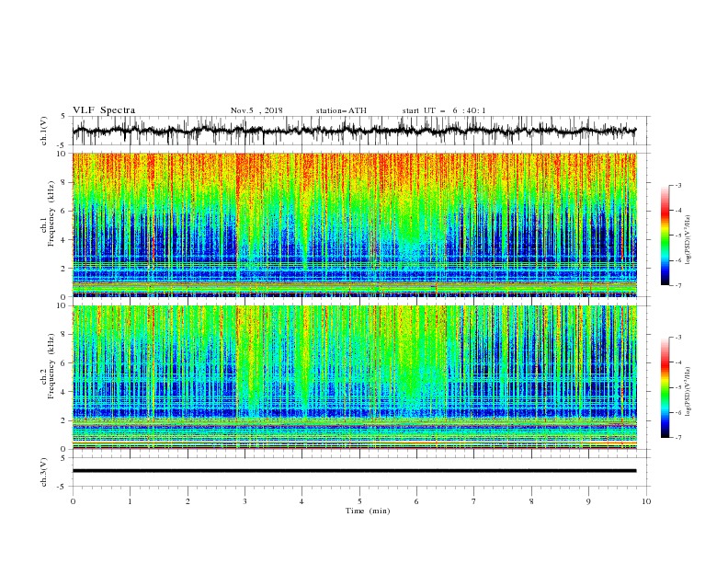The width and height of the screenshot is (728, 563).
Task: Click time axis tick label "2"
Action: point(188,501)
